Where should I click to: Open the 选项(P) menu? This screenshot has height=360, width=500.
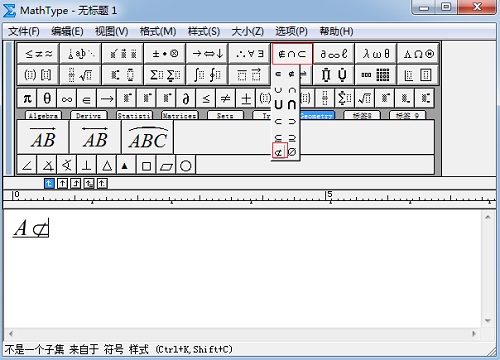coord(291,32)
